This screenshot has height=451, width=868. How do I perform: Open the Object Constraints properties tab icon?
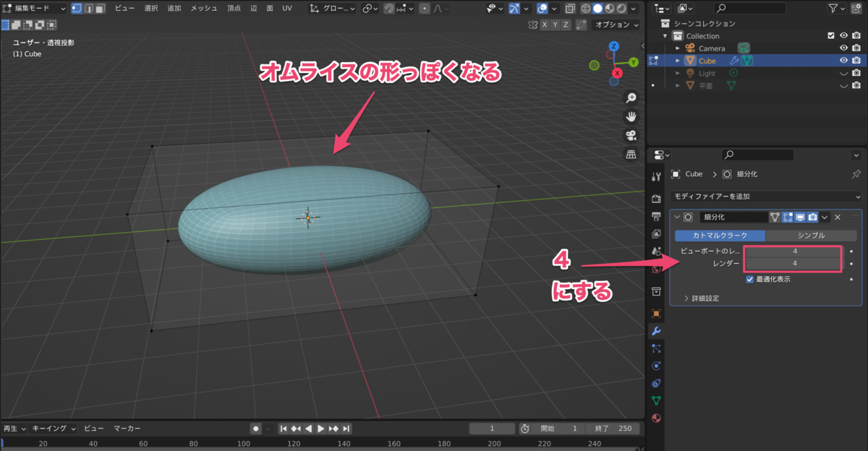[657, 383]
